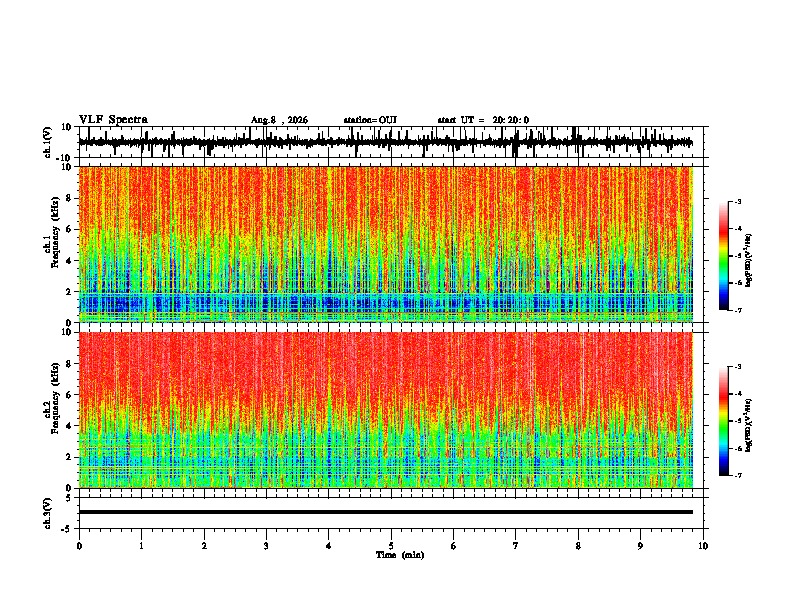Screen dimensions: 792x612
Task: Click the "2" tick on the Time axis
Action: (204, 546)
